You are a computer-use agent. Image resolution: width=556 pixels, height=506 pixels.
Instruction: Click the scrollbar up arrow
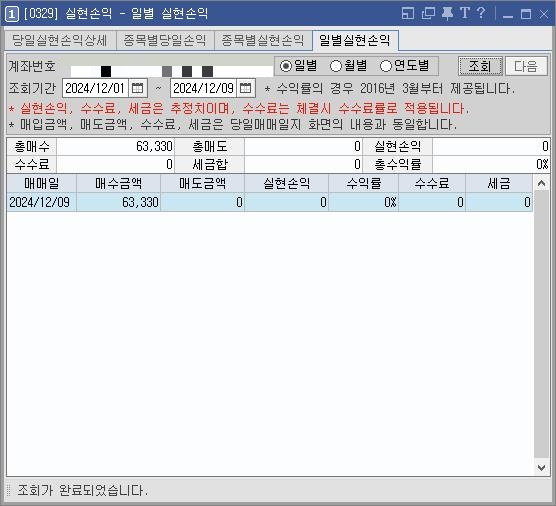pos(541,183)
